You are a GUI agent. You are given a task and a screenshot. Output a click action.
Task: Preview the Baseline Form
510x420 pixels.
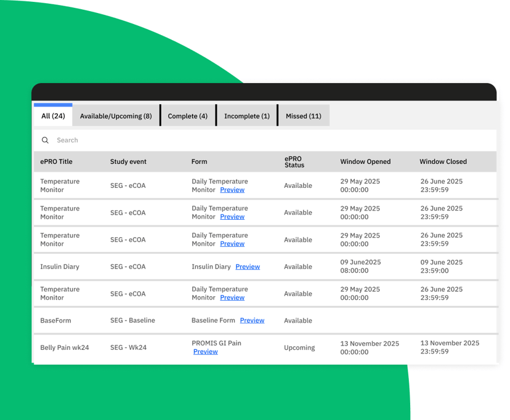point(252,320)
